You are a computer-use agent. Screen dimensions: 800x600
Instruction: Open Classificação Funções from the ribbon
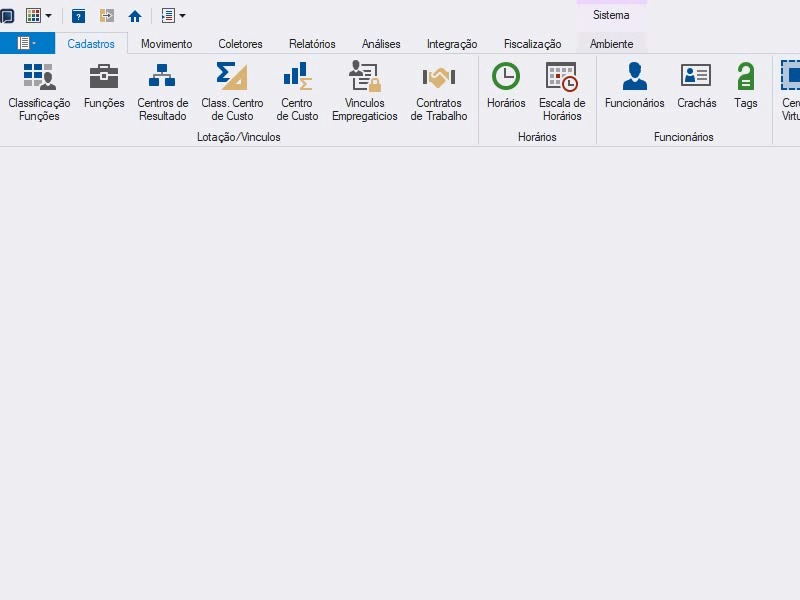pos(39,92)
